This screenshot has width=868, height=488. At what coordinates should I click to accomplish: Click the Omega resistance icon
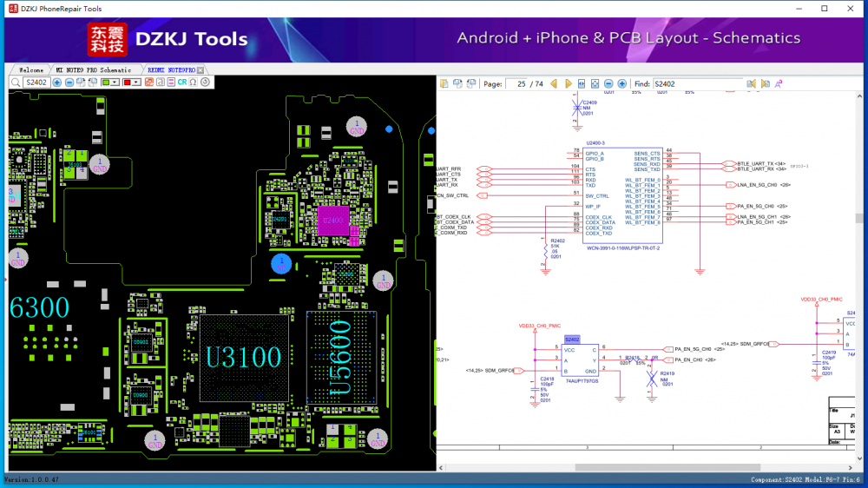[x=193, y=82]
